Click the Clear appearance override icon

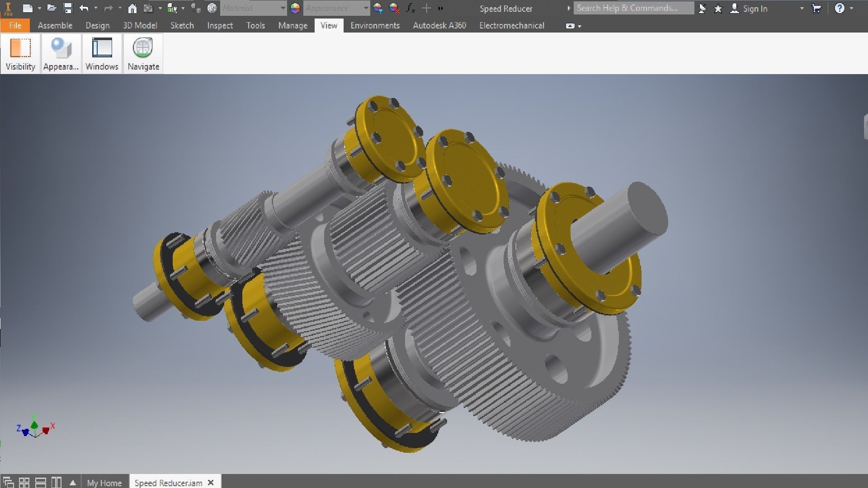pyautogui.click(x=394, y=8)
